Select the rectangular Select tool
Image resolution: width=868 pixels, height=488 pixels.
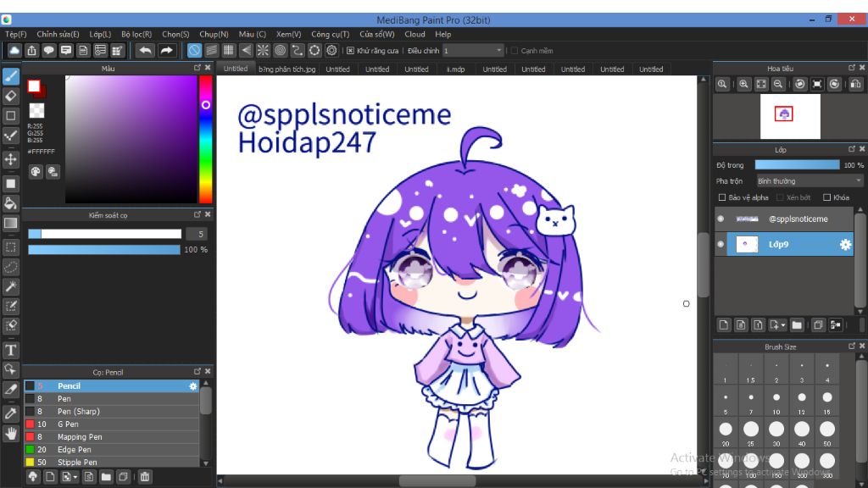point(10,247)
